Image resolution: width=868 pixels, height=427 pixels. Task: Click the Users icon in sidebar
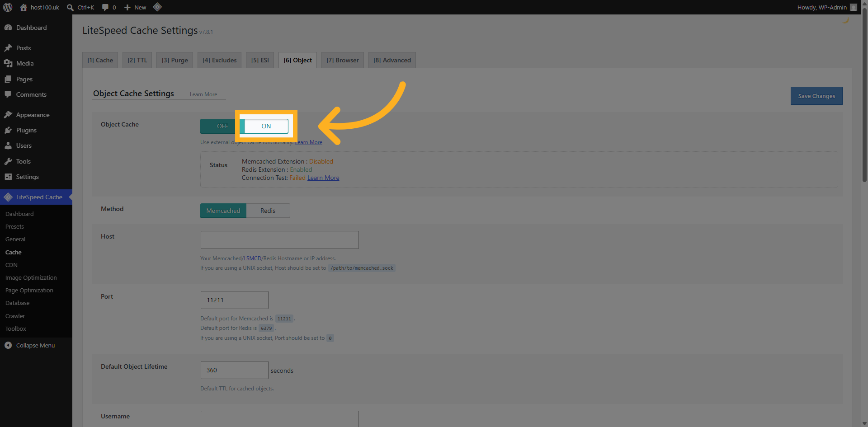[8, 145]
